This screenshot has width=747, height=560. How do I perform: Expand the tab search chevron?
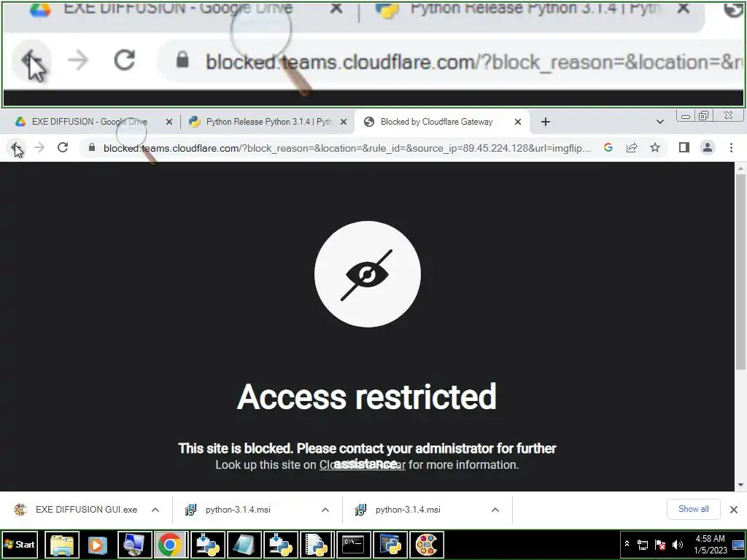point(659,122)
